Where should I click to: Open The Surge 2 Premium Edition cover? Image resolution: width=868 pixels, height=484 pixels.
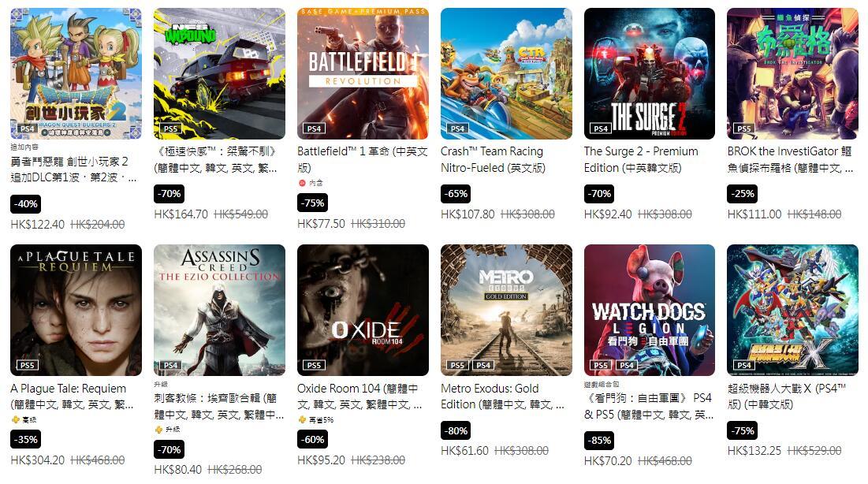(x=650, y=73)
